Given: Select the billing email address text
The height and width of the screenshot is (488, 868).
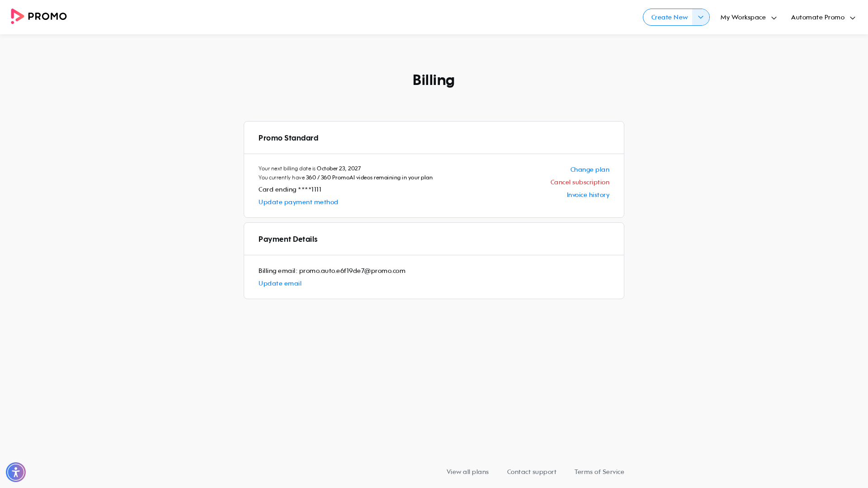Looking at the screenshot, I should (352, 271).
